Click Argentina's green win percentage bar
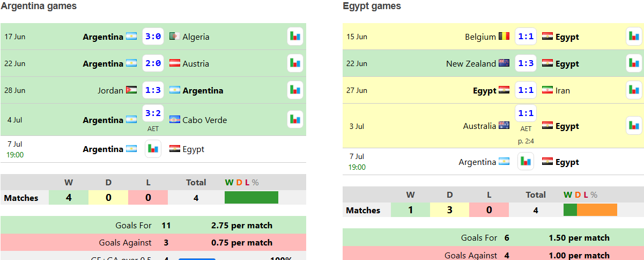The width and height of the screenshot is (644, 260). 251,197
